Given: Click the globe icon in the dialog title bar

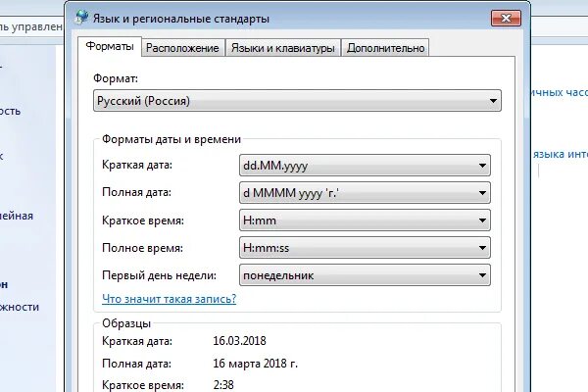Looking at the screenshot, I should click(x=81, y=18).
